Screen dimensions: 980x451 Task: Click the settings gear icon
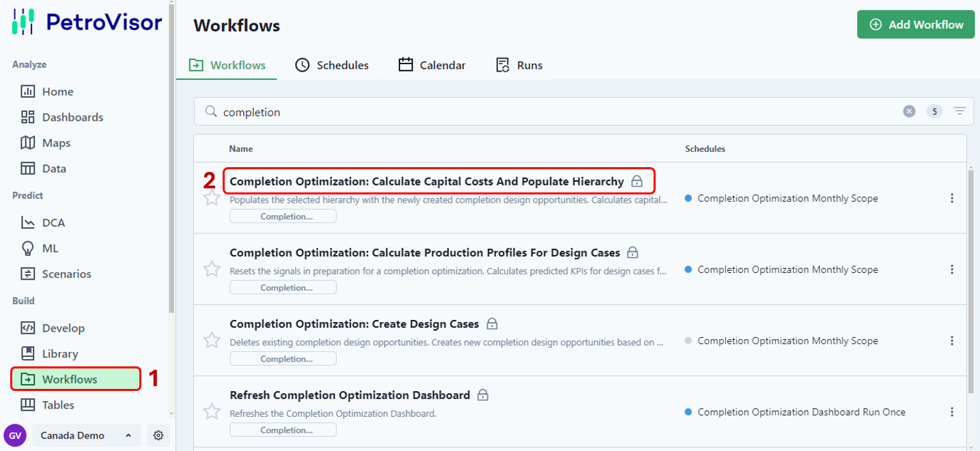coord(158,435)
